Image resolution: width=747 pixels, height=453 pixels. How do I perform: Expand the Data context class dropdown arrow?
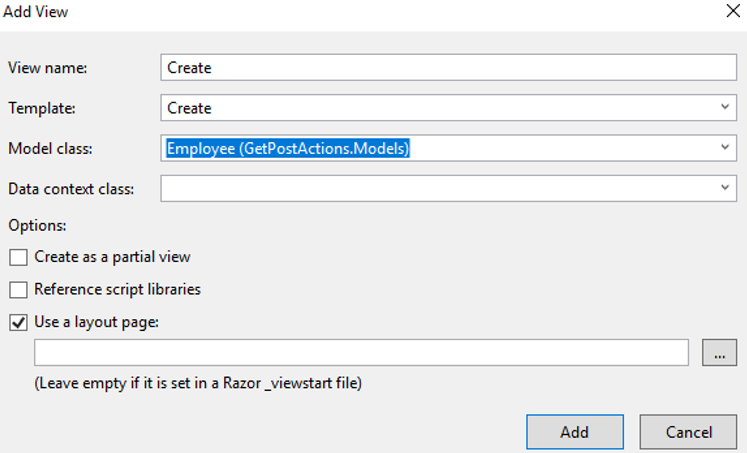(x=725, y=188)
